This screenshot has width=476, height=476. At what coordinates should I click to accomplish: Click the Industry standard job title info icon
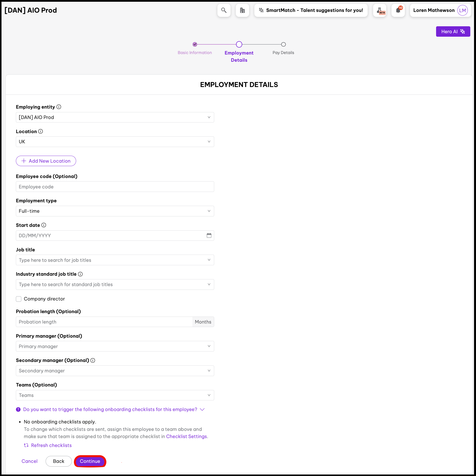click(x=80, y=274)
